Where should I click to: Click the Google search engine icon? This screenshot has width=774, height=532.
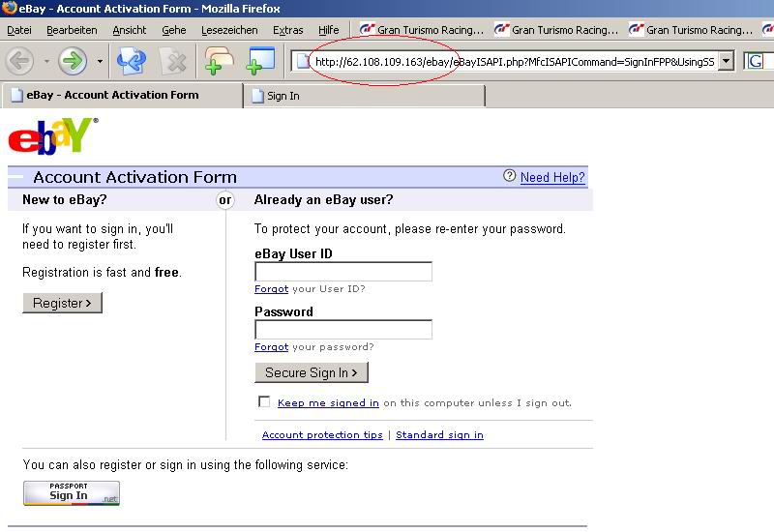[x=756, y=61]
